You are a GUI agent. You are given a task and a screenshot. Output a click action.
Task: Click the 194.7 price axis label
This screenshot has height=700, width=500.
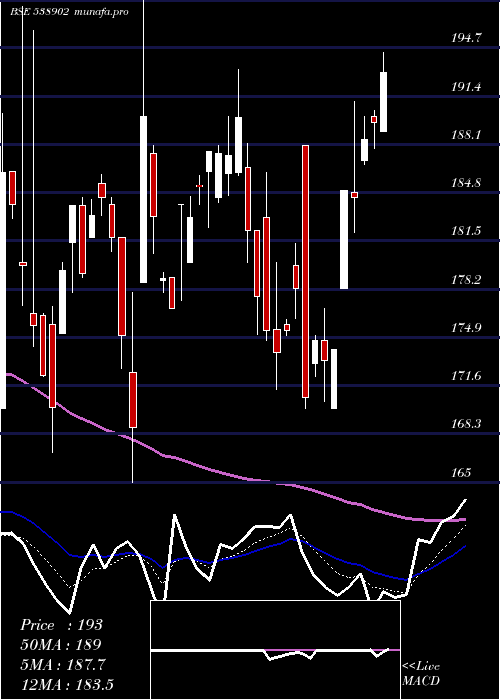click(467, 38)
